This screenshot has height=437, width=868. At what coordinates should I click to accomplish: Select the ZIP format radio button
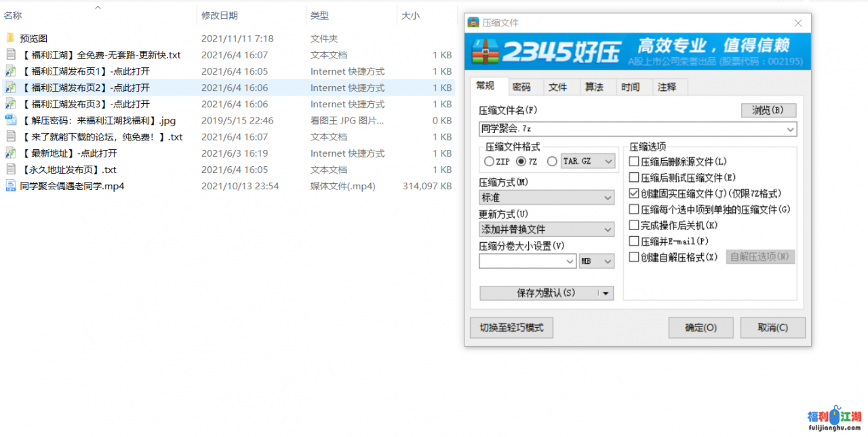[x=489, y=161]
